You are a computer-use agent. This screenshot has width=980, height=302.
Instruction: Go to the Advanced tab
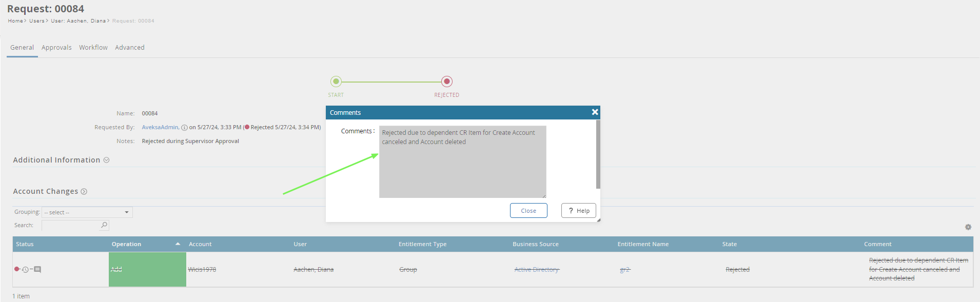click(130, 48)
